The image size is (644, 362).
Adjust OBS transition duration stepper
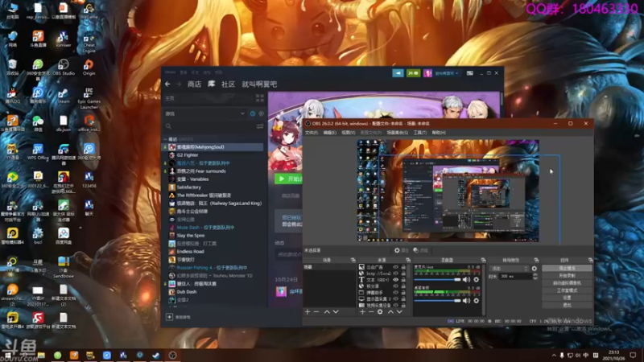pyautogui.click(x=535, y=277)
